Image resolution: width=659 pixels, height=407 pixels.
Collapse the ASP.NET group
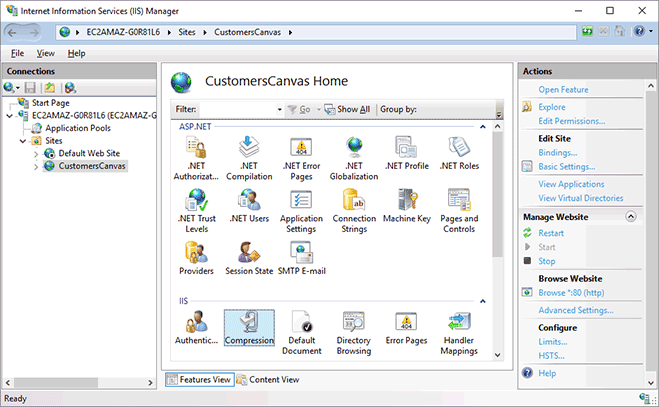482,127
